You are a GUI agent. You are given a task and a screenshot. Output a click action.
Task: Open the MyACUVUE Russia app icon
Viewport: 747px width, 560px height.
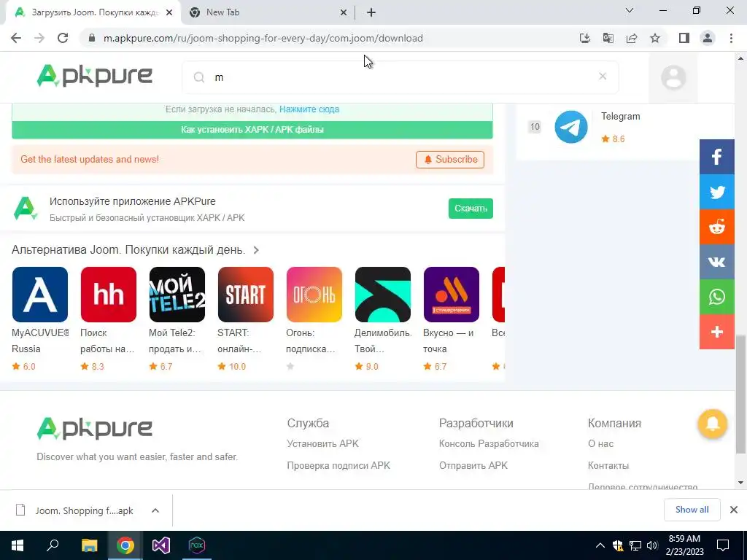[x=40, y=295]
